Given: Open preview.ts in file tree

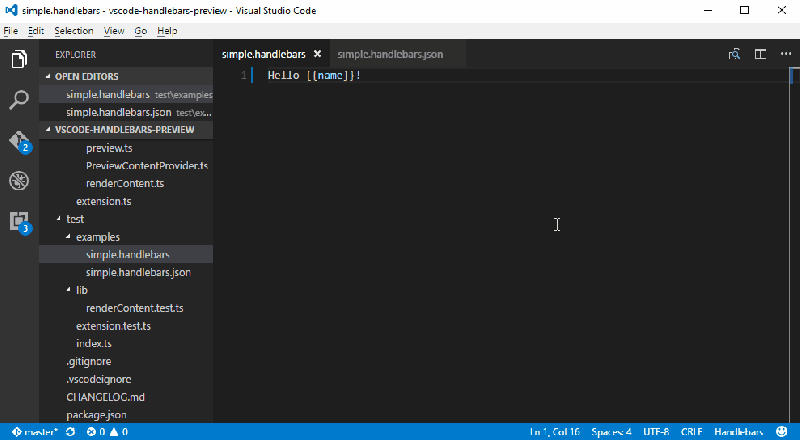Looking at the screenshot, I should [109, 148].
